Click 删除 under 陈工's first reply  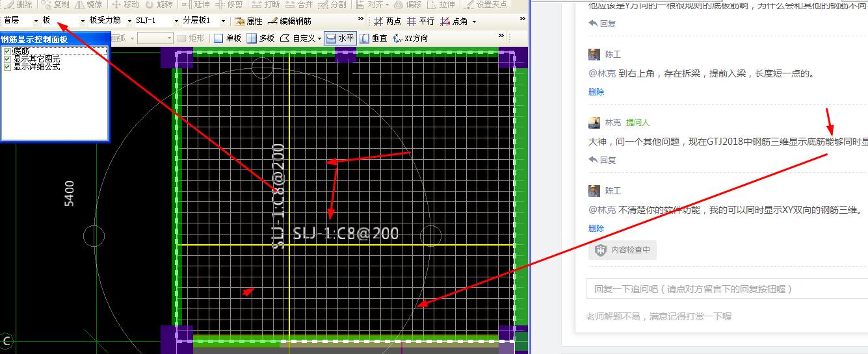[x=596, y=92]
